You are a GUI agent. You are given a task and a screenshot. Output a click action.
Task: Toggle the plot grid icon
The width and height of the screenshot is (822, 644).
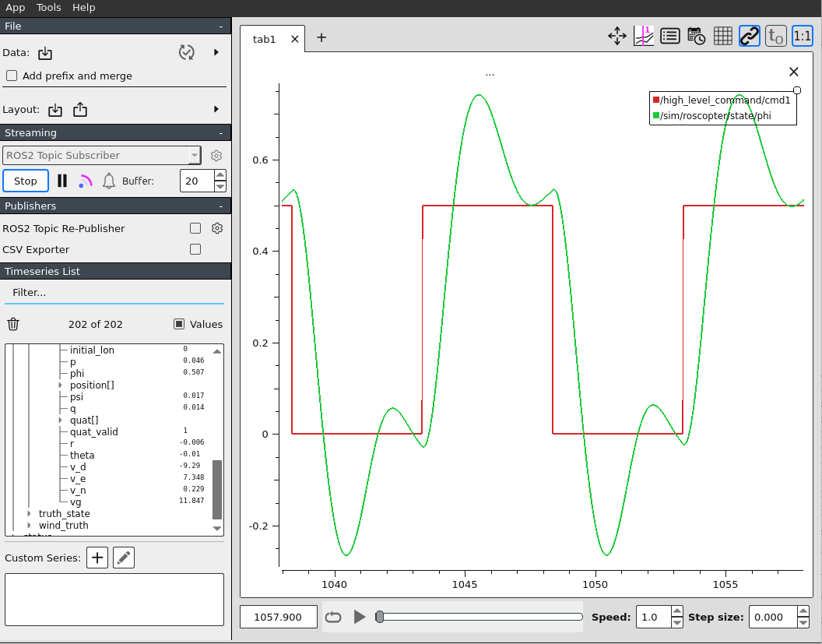[722, 36]
